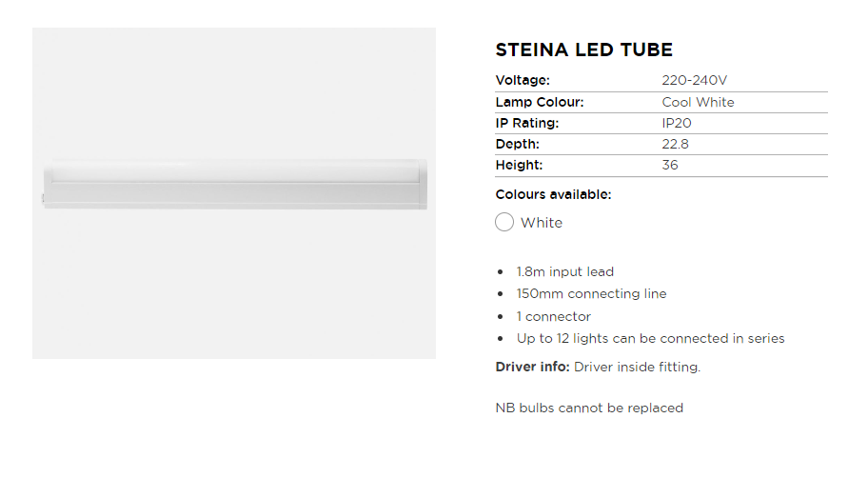Click the 150mm connecting line bullet
This screenshot has width=868, height=478.
click(x=591, y=293)
